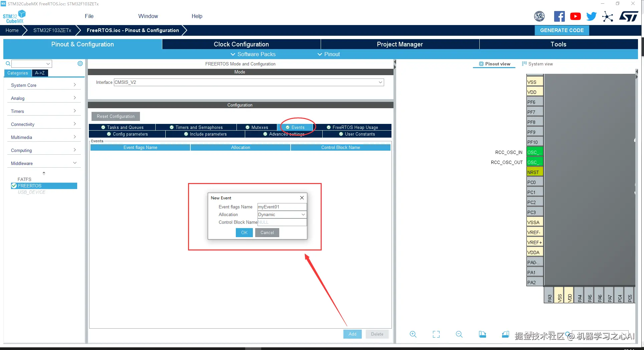Open the Facebook icon link
This screenshot has width=644, height=350.
559,16
